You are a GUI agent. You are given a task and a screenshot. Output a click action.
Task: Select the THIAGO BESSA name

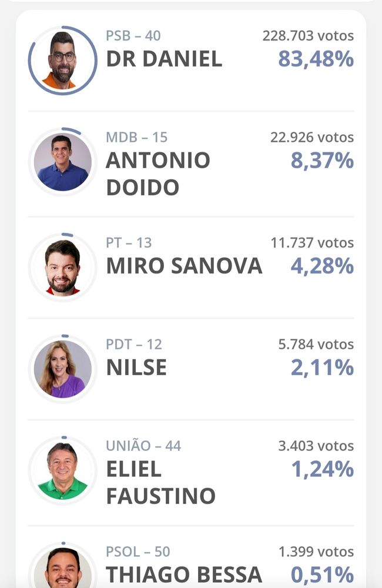pyautogui.click(x=184, y=574)
